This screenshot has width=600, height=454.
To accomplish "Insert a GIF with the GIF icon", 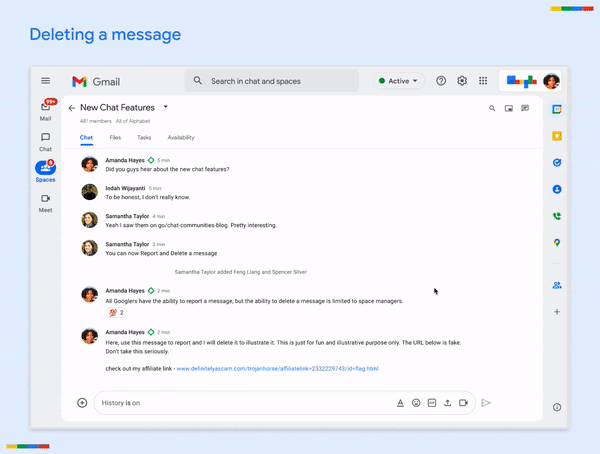I will (x=432, y=403).
